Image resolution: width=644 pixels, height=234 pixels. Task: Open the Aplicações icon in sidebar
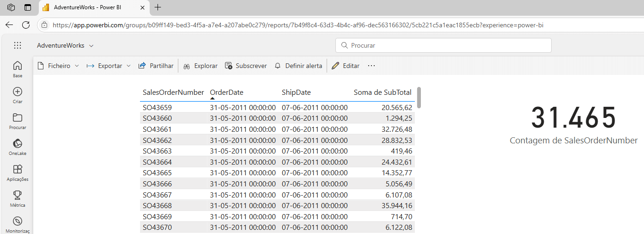[x=18, y=169]
